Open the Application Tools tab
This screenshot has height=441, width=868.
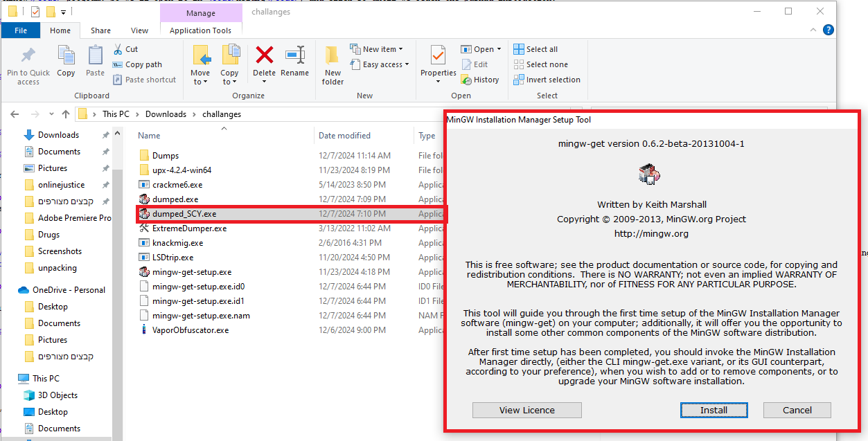pyautogui.click(x=200, y=30)
